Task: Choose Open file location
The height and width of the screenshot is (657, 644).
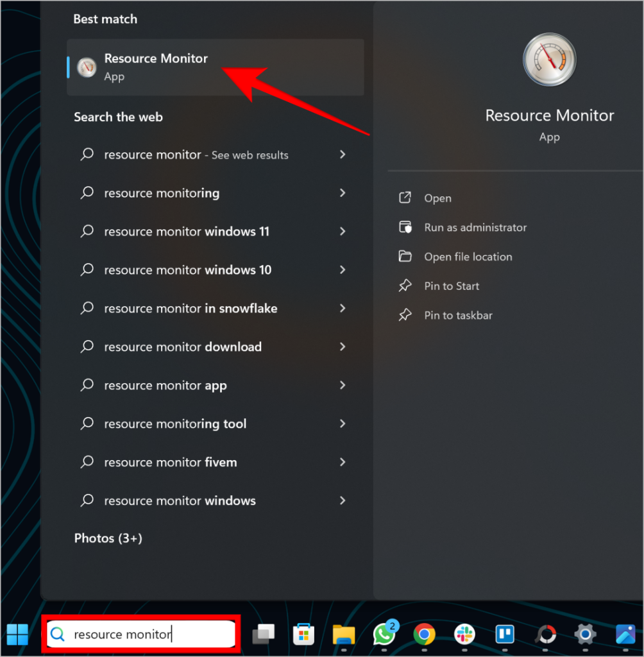Action: point(468,257)
